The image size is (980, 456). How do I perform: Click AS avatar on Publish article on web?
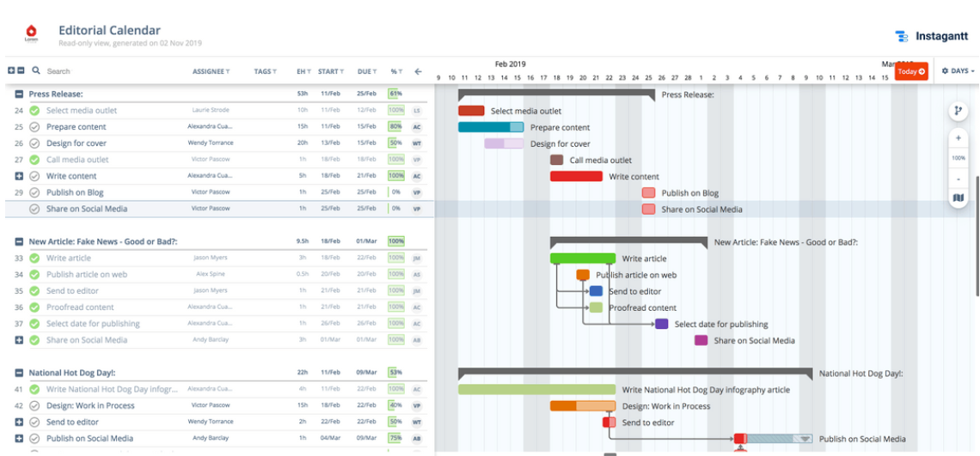(x=416, y=274)
